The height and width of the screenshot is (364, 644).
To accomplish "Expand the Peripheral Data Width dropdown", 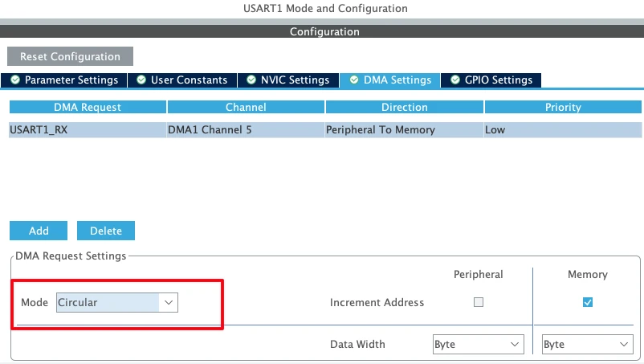I will tap(478, 344).
